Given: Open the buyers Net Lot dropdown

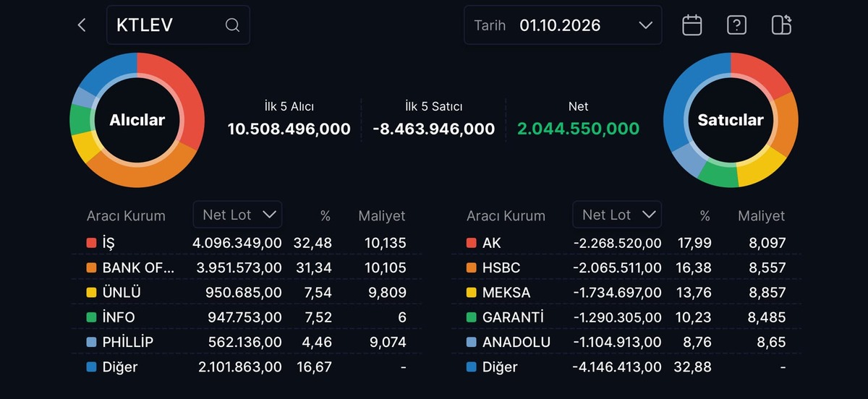Looking at the screenshot, I should click(x=237, y=215).
